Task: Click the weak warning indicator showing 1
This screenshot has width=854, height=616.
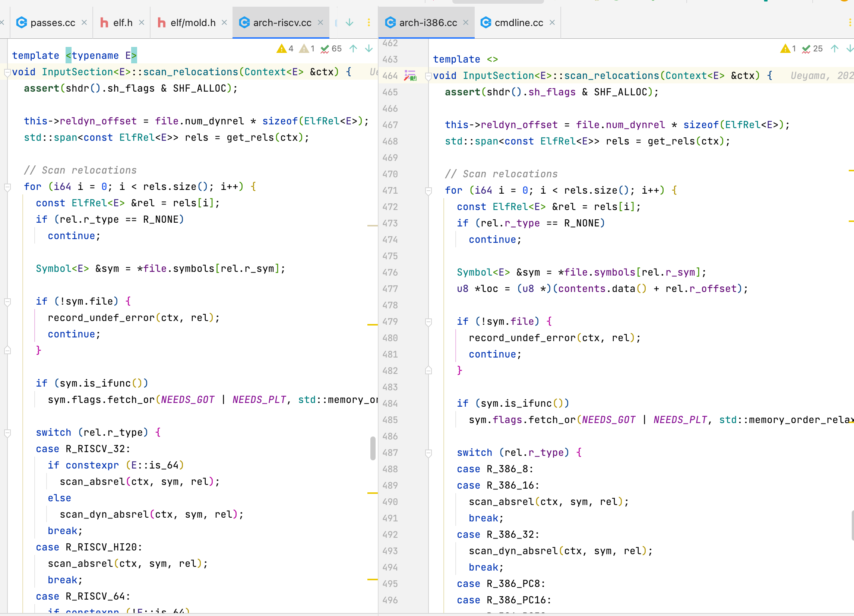Action: click(x=307, y=48)
